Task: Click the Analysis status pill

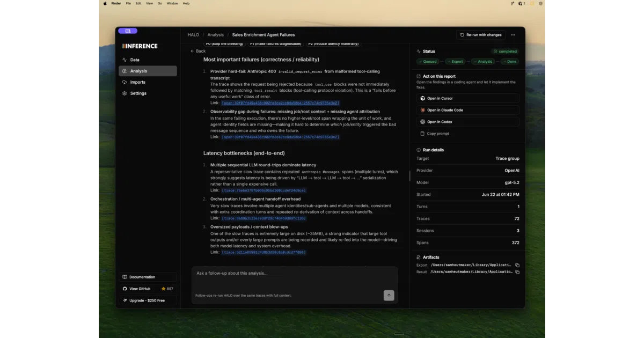Action: [x=482, y=62]
